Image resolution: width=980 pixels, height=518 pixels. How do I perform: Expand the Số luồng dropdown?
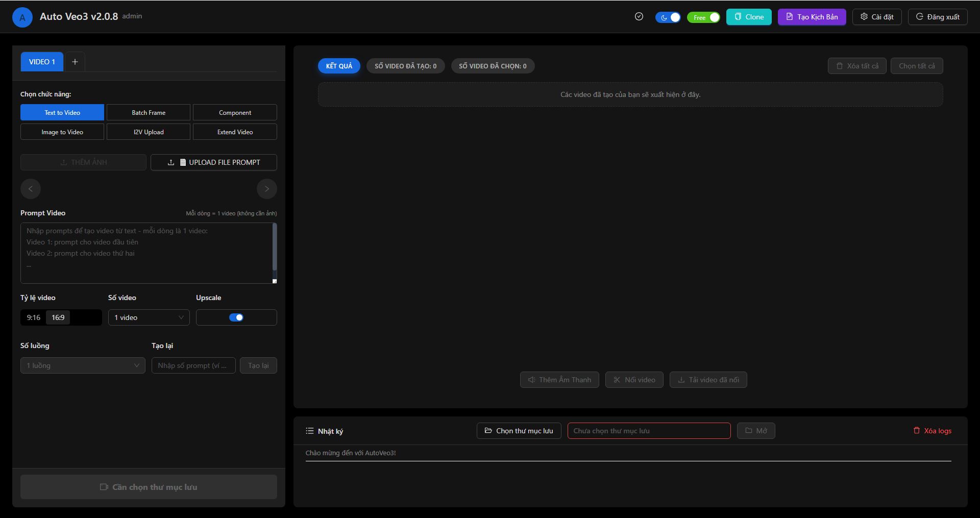pos(82,365)
